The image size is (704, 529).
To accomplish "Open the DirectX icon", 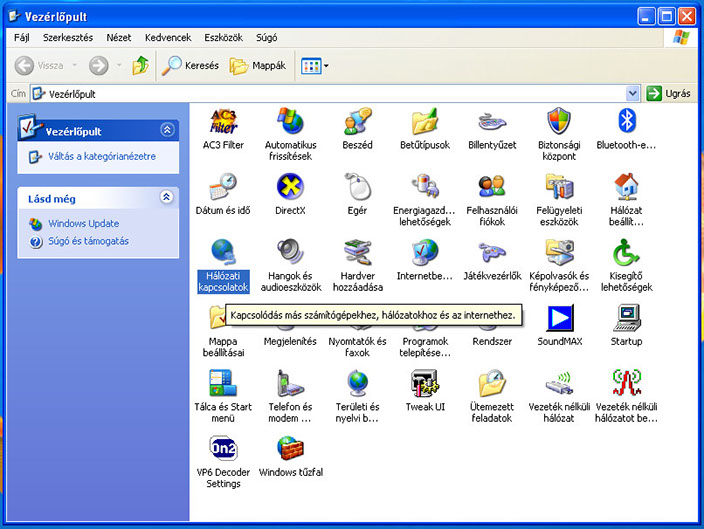I will tap(290, 187).
